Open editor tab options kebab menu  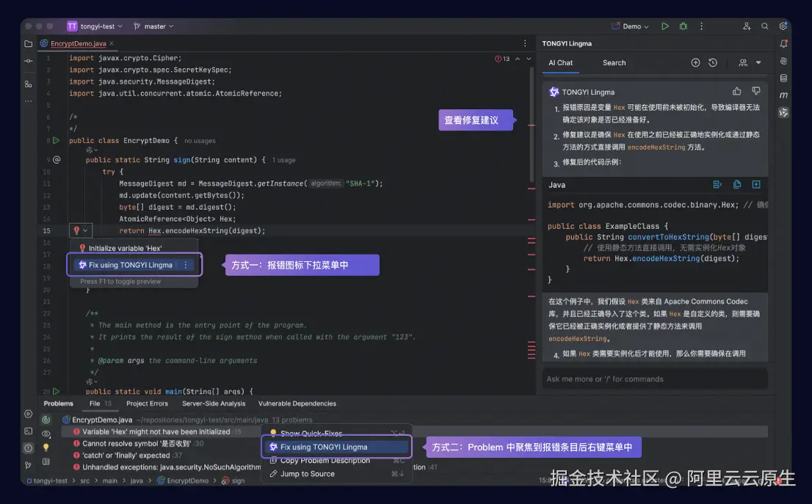[525, 43]
